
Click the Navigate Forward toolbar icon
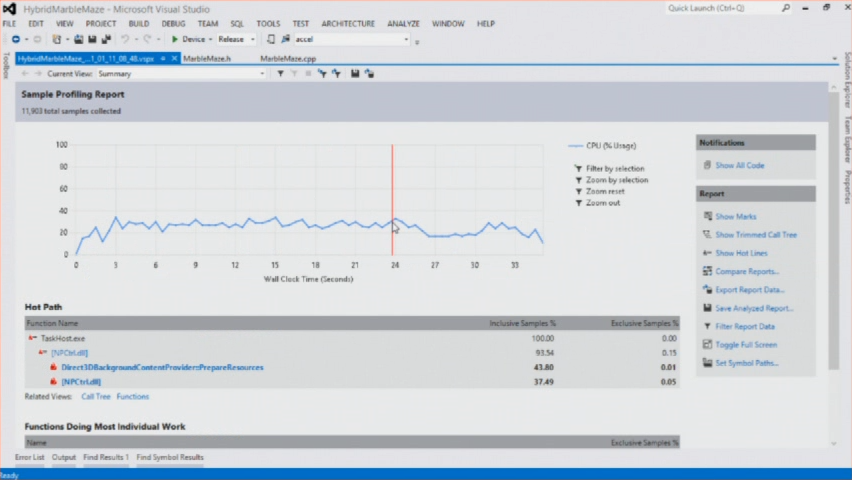[37, 39]
